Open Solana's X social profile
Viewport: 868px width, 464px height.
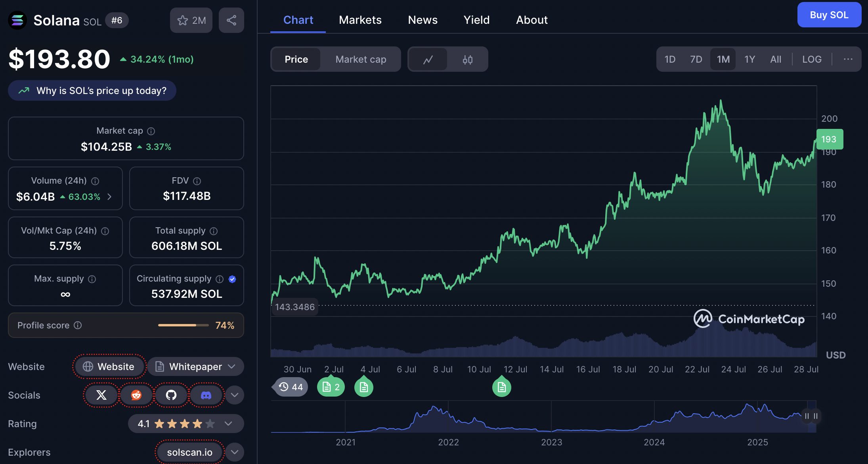point(101,395)
